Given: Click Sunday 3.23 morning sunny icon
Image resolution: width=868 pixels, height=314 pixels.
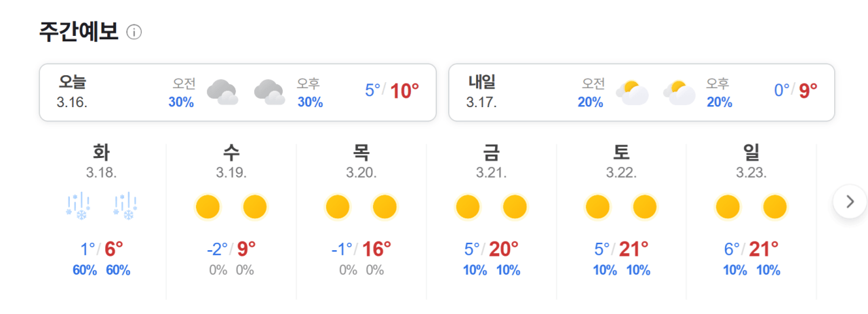Looking at the screenshot, I should (x=728, y=206).
